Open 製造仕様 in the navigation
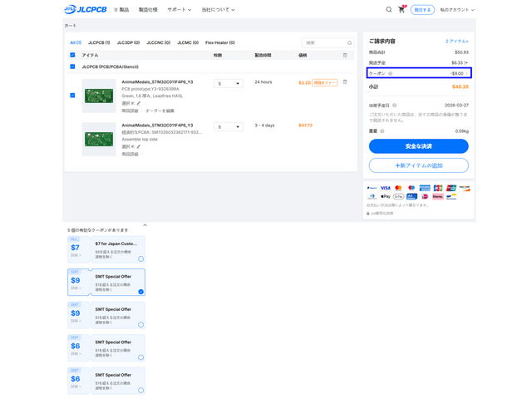This screenshot has height=399, width=532. point(148,9)
